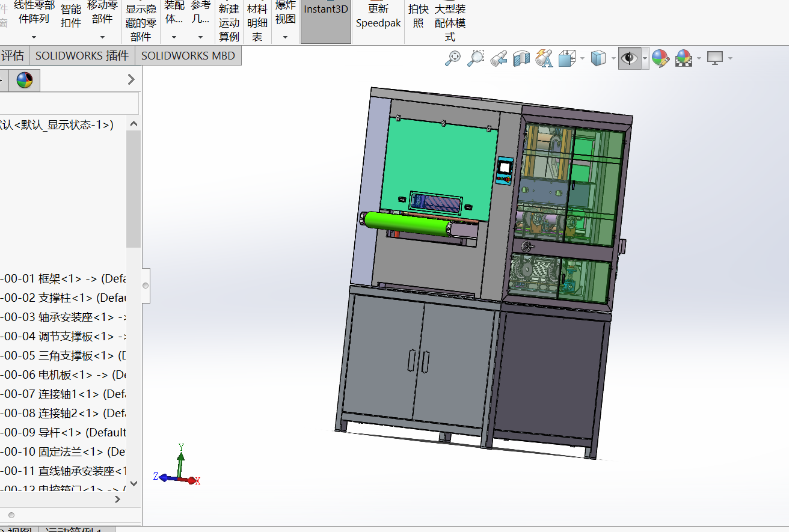Toggle Hide/Show Items eye icon

coord(629,58)
